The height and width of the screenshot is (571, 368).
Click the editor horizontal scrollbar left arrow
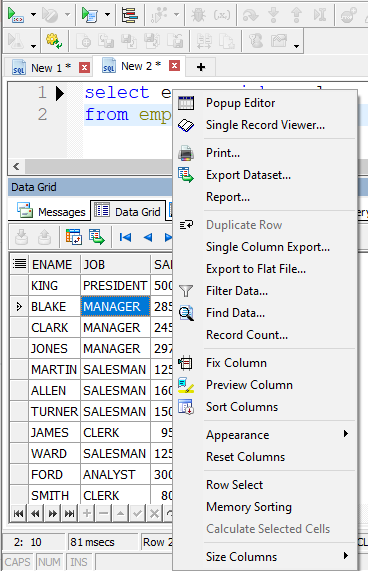point(16,166)
